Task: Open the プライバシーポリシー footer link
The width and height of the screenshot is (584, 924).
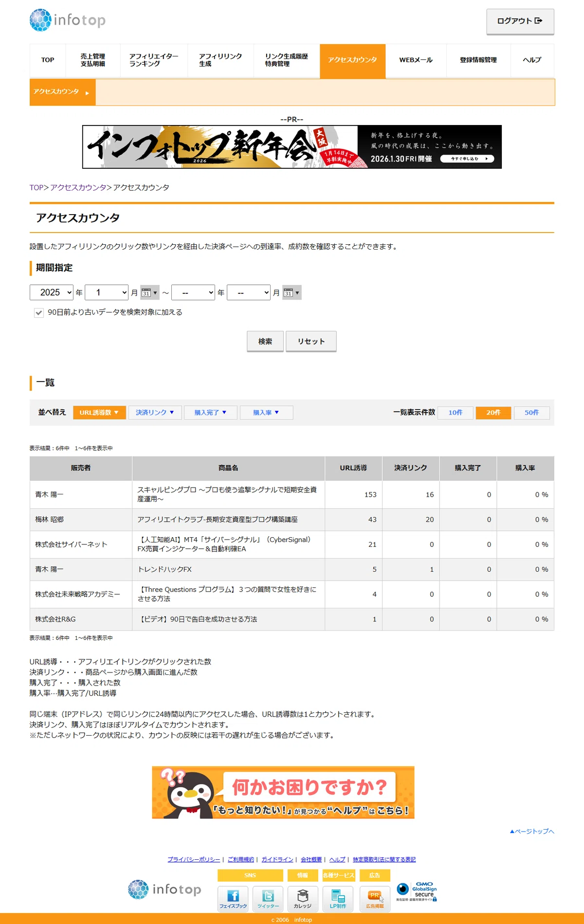Action: (194, 860)
